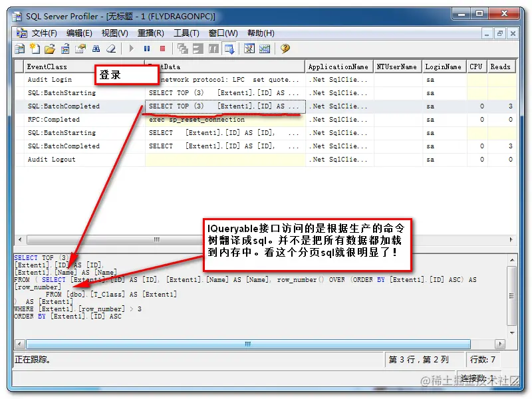Close the inner trace document window

pyautogui.click(x=513, y=34)
